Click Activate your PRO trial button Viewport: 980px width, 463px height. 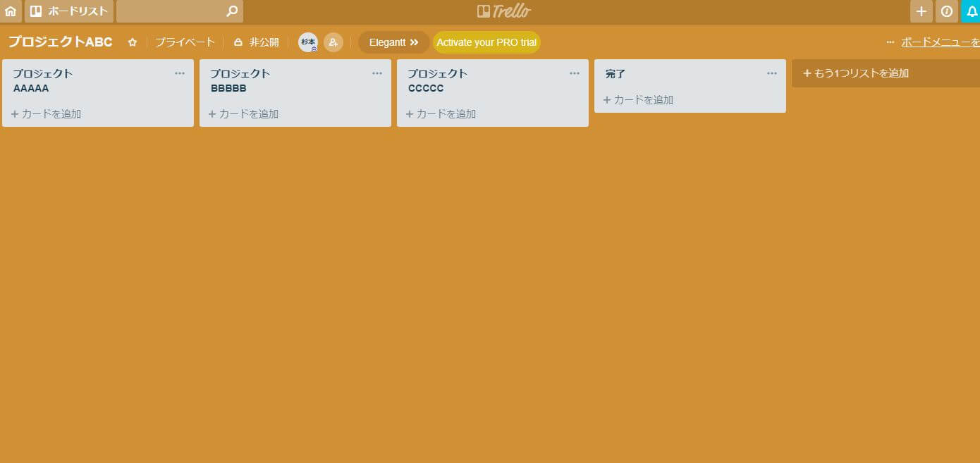486,42
